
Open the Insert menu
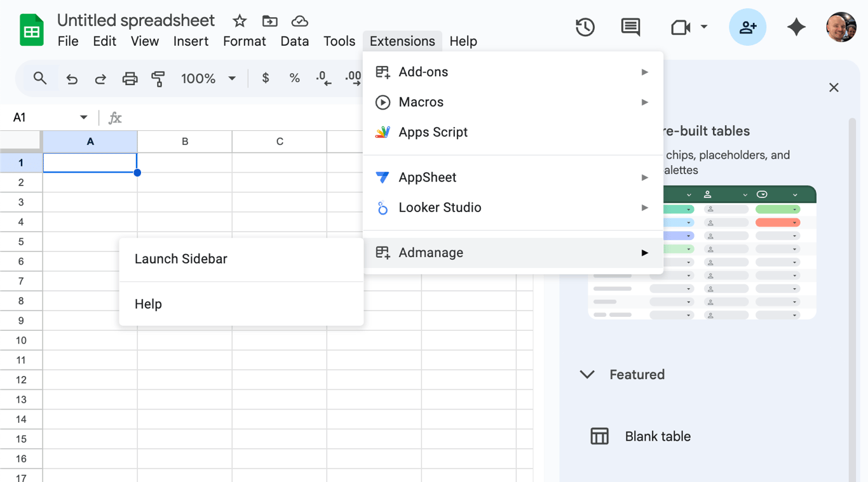191,41
